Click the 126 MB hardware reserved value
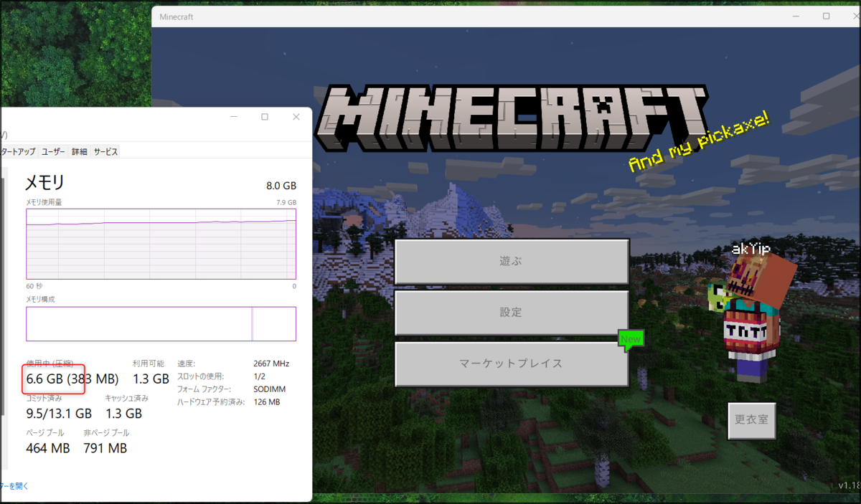 tap(266, 402)
